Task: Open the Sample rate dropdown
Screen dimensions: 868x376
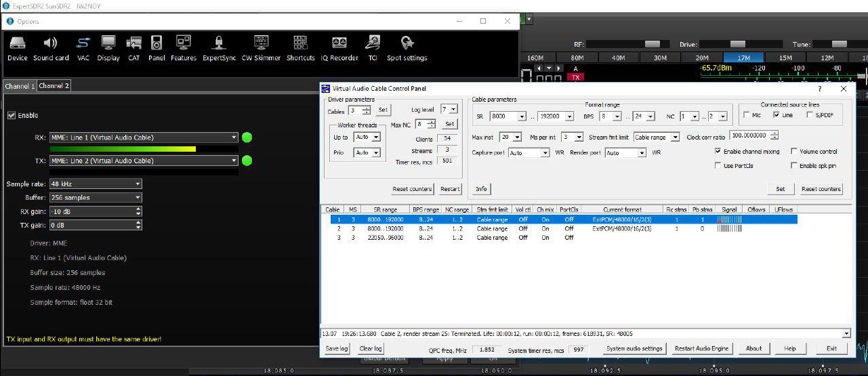Action: coord(96,184)
